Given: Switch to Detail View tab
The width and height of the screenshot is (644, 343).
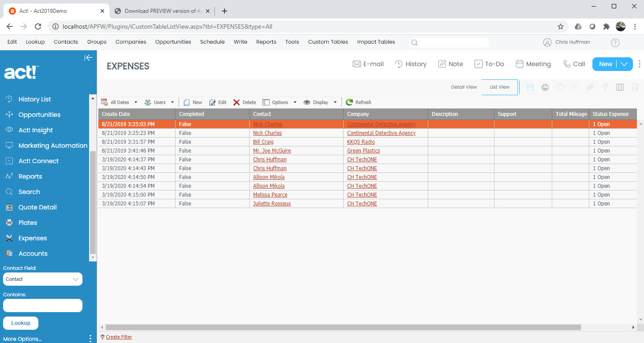Looking at the screenshot, I should (464, 87).
